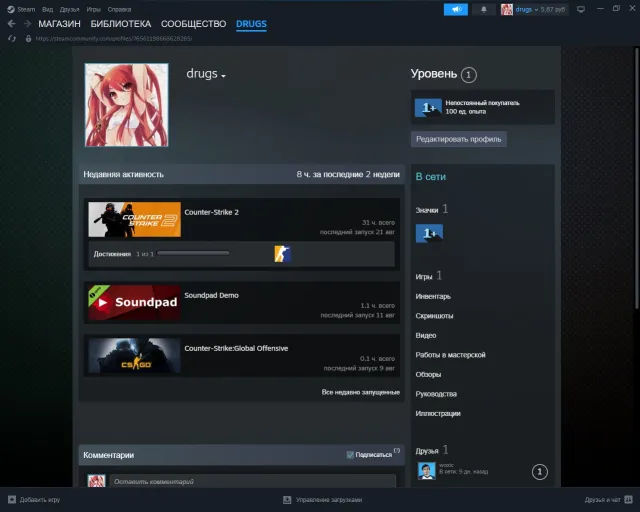Click the В сети status text
640x512 pixels.
tap(431, 177)
